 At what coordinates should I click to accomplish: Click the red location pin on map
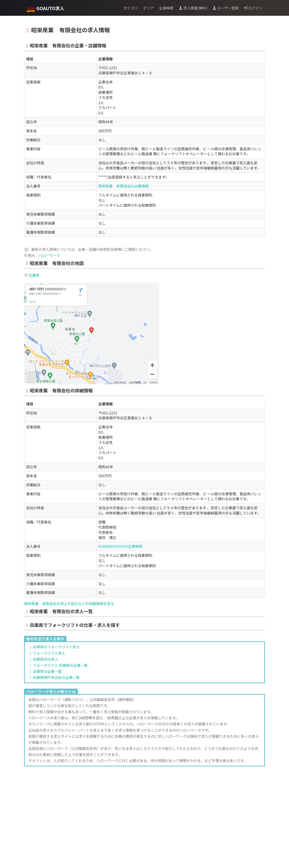coord(91,330)
